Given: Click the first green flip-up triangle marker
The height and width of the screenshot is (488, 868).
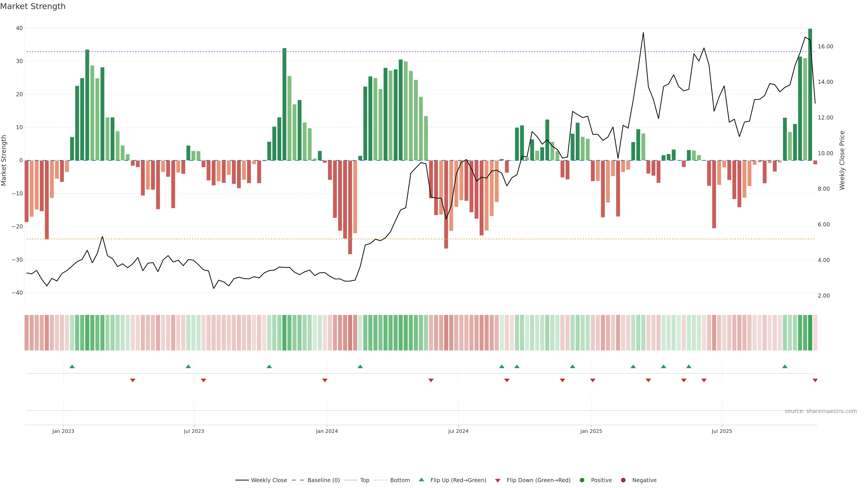Looking at the screenshot, I should click(x=72, y=366).
